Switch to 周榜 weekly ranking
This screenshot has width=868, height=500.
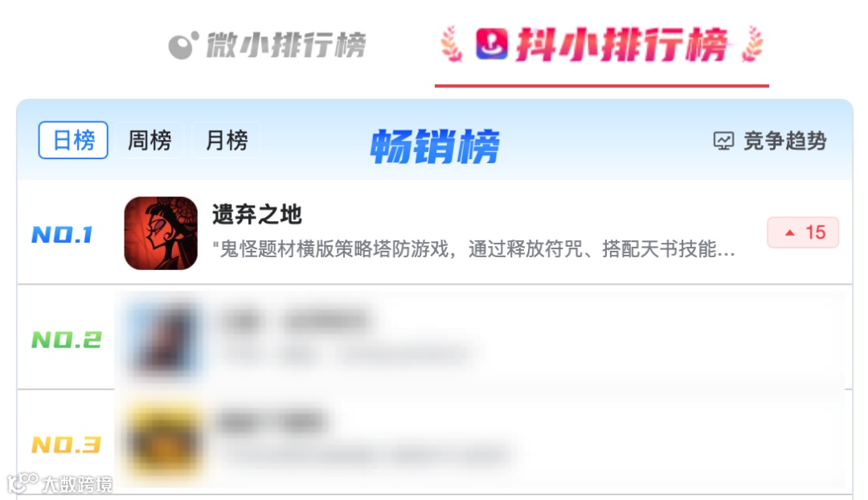(149, 140)
